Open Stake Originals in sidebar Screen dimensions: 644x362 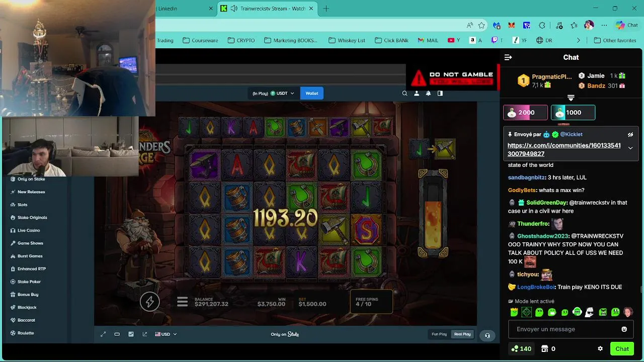pyautogui.click(x=32, y=217)
